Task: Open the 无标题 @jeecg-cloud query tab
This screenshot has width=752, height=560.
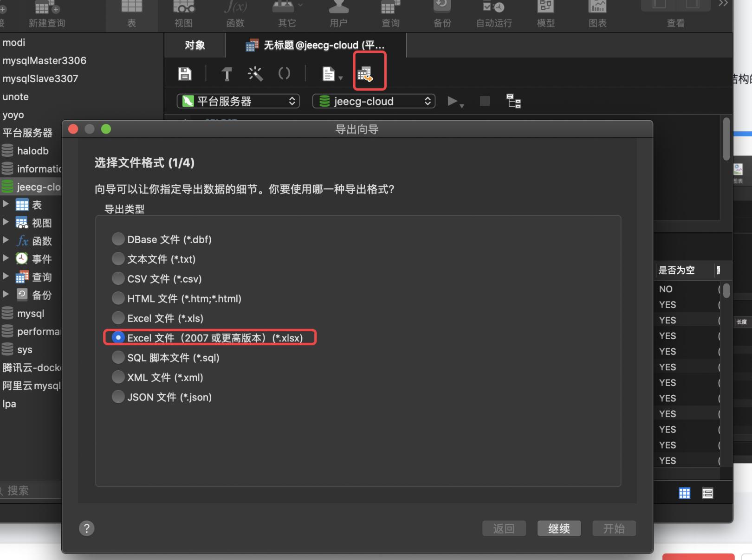Action: click(x=316, y=45)
